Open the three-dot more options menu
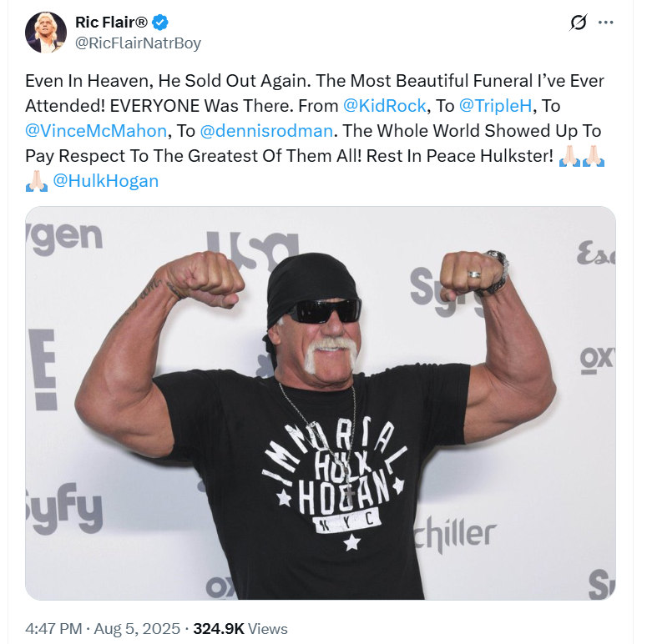This screenshot has width=647, height=644. [606, 23]
